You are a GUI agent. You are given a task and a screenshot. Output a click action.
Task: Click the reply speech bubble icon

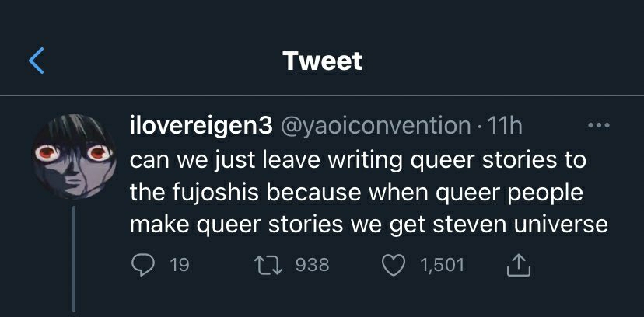click(x=142, y=266)
